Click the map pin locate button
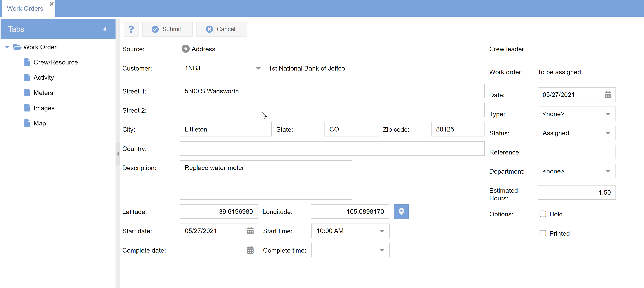644x288 pixels. click(401, 212)
